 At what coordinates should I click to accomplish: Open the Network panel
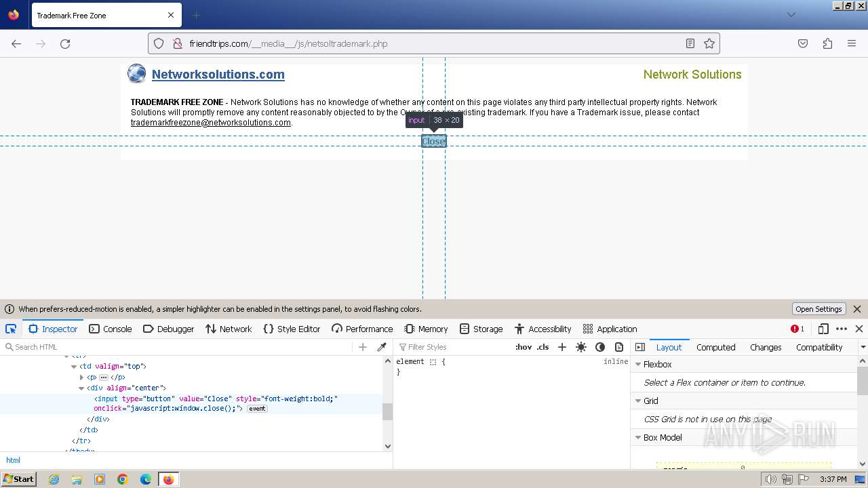tap(229, 329)
